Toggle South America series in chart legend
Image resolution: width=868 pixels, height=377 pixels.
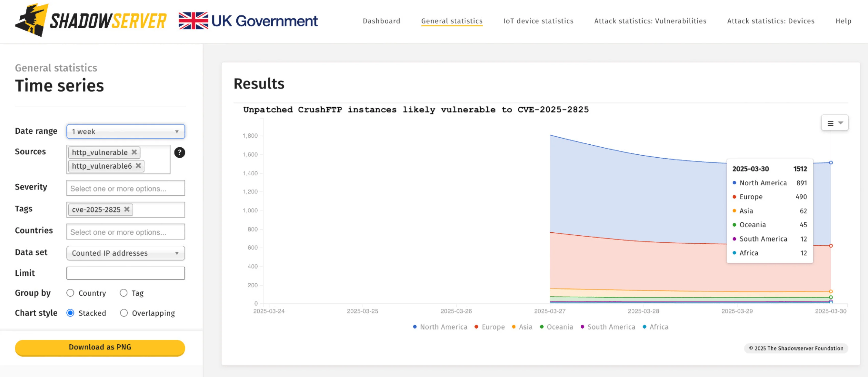tap(608, 327)
